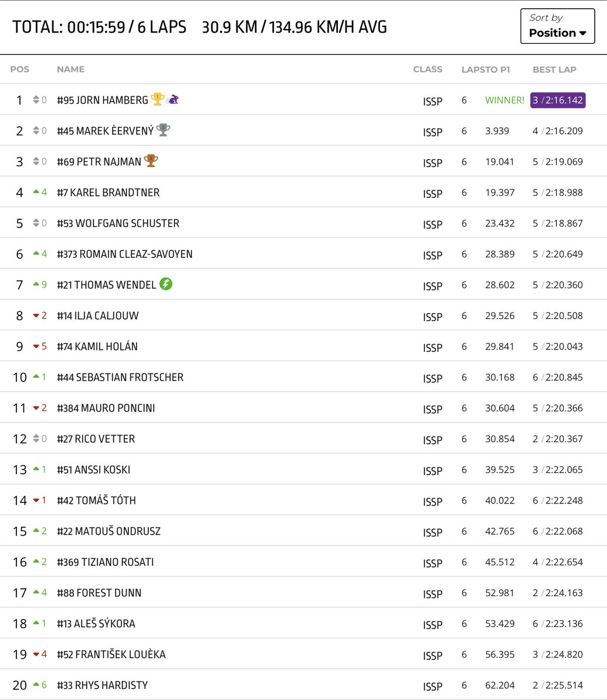Click the POS column header
607x700 pixels.
pyautogui.click(x=19, y=69)
